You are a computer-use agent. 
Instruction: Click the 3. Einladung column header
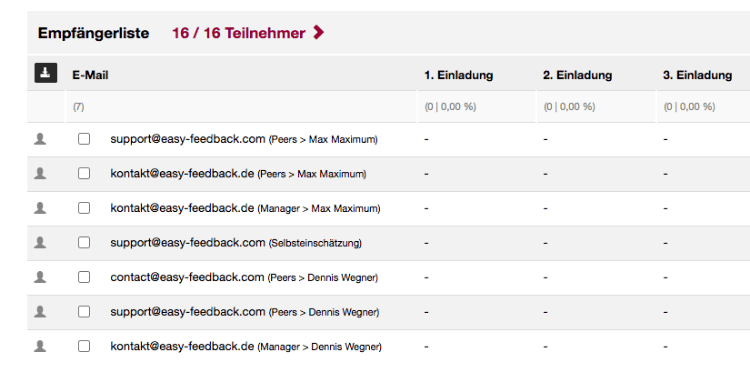(697, 75)
